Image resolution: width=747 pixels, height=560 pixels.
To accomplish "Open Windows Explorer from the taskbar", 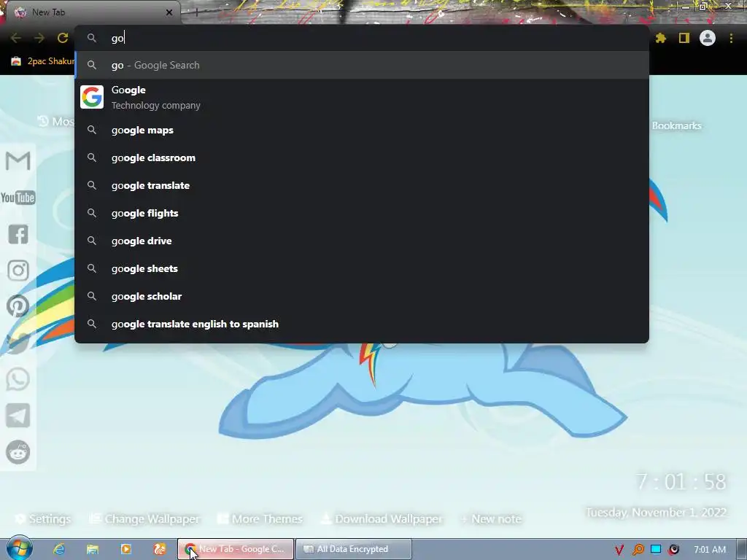I will 93,549.
